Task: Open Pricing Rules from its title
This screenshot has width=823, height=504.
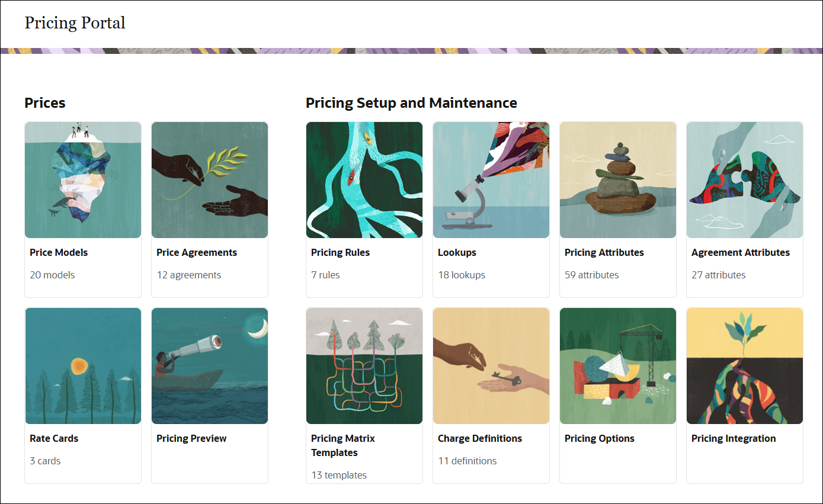Action: coord(340,252)
